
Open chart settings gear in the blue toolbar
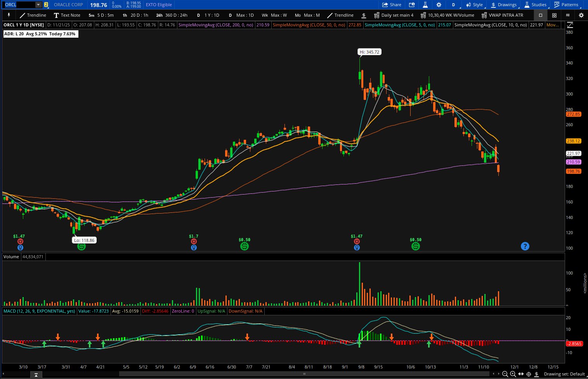point(439,5)
